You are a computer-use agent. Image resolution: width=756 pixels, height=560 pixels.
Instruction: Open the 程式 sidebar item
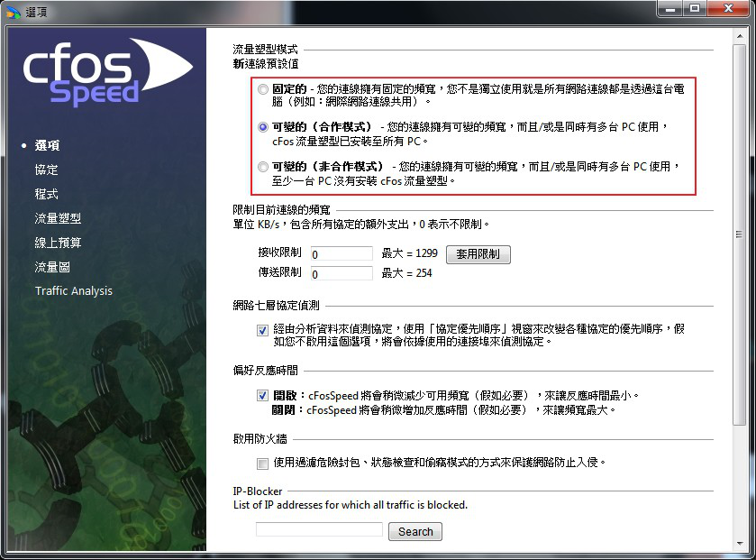(x=46, y=194)
